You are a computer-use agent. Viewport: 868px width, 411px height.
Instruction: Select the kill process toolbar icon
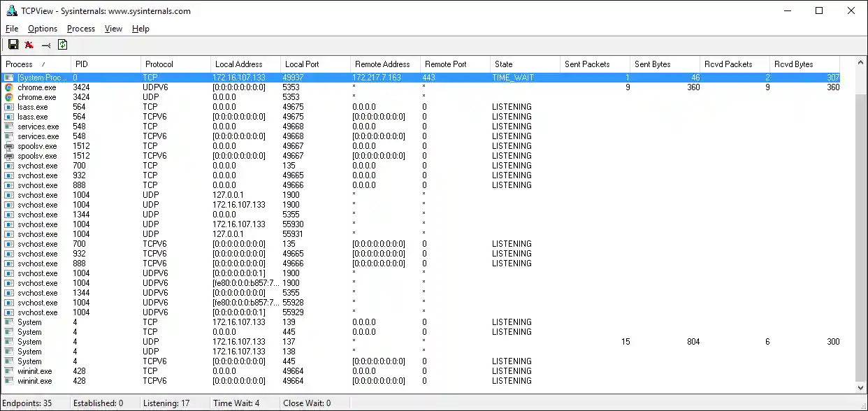click(x=29, y=44)
